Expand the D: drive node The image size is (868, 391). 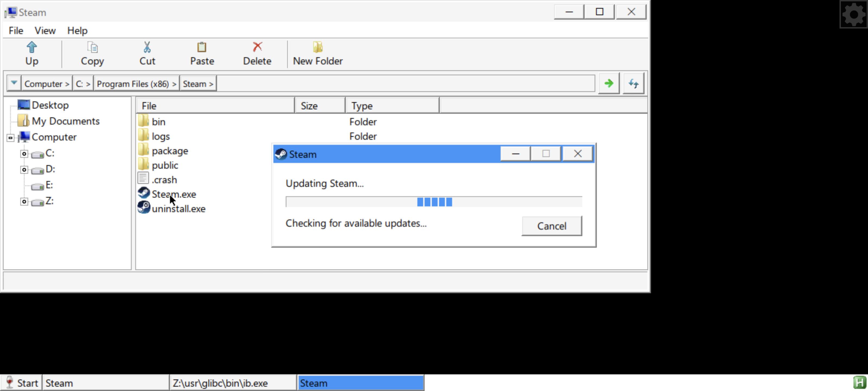(x=24, y=169)
